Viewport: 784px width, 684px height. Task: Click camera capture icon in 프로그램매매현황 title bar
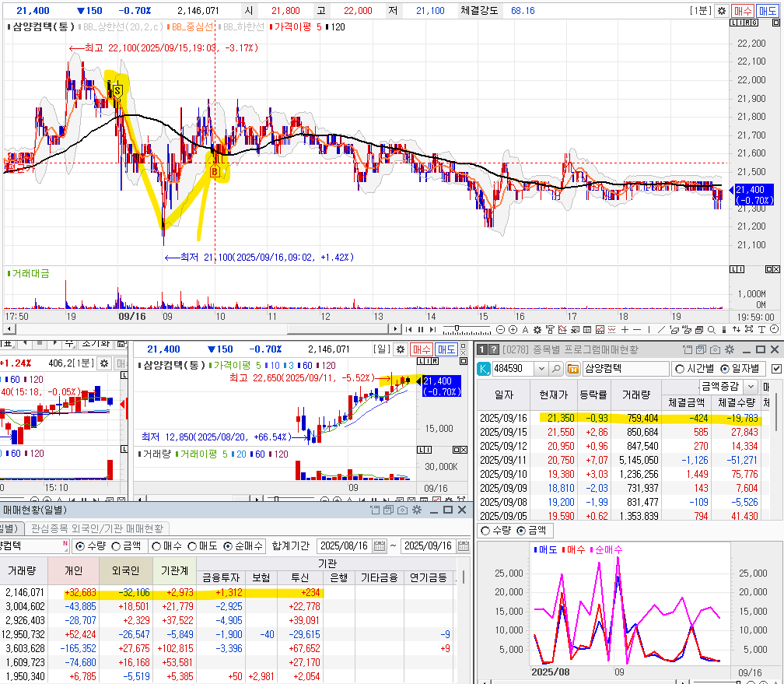[715, 349]
